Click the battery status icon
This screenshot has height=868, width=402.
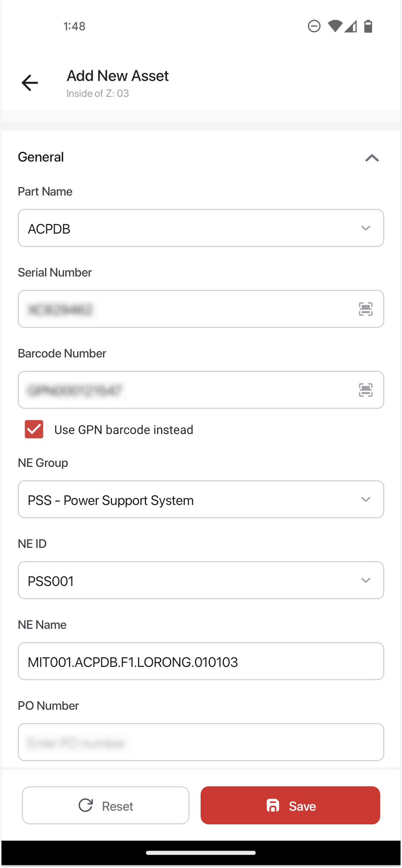(368, 26)
